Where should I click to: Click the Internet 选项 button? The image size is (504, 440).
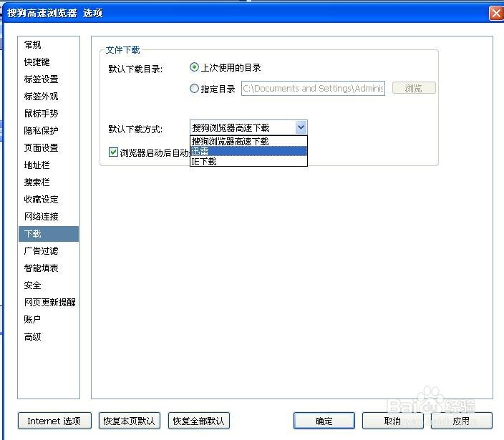[54, 421]
